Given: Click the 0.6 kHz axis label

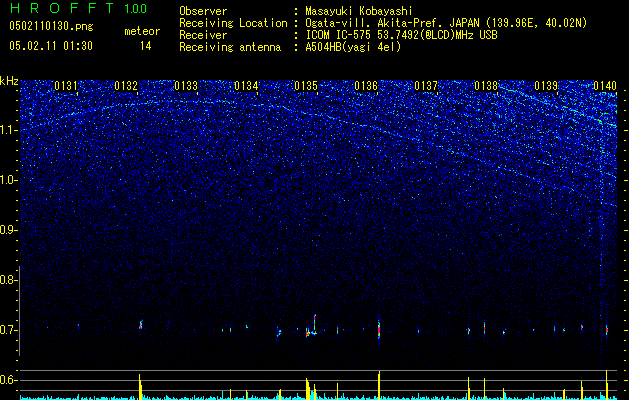Looking at the screenshot, I should coord(8,380).
